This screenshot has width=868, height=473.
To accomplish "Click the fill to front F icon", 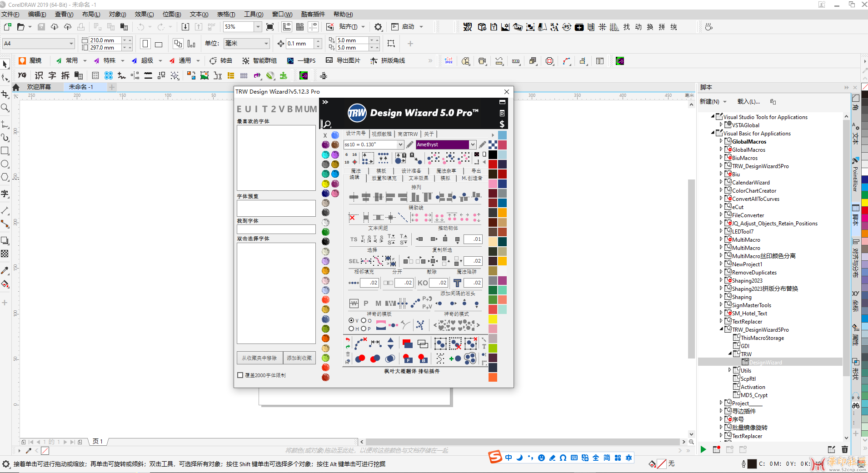I will coord(408,358).
